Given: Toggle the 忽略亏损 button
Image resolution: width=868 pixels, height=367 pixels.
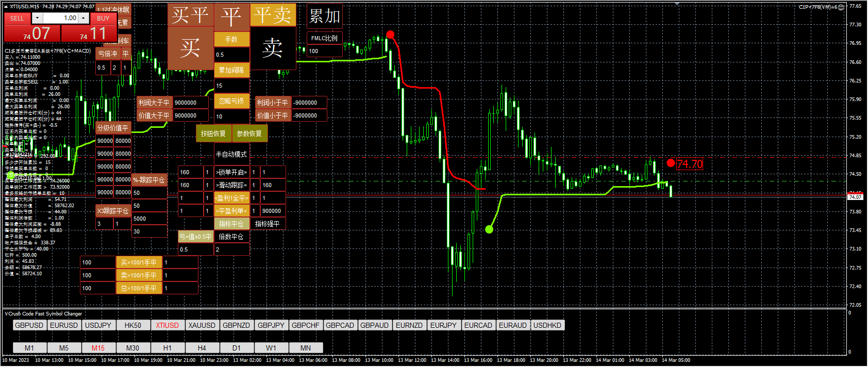Looking at the screenshot, I should pyautogui.click(x=231, y=101).
